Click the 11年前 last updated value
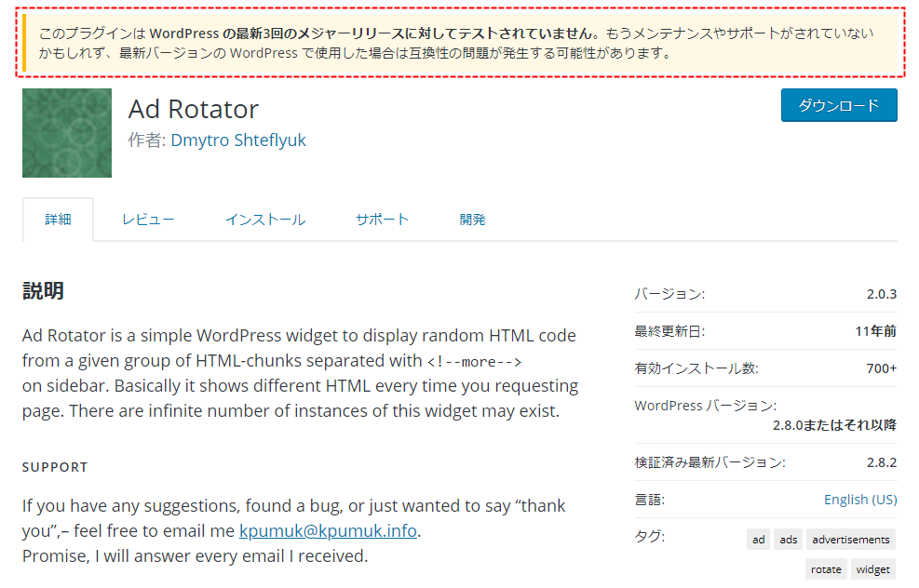Screen dimensions: 919x588 (875, 331)
